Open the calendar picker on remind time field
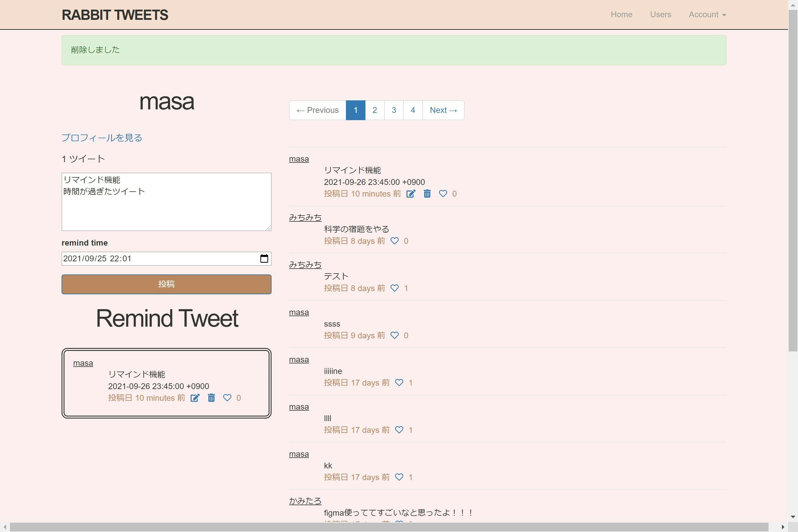The width and height of the screenshot is (798, 532). [264, 258]
